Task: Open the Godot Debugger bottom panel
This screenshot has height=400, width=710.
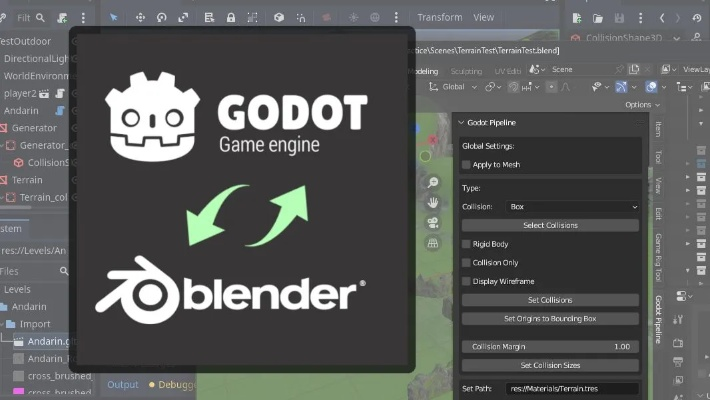Action: point(174,385)
